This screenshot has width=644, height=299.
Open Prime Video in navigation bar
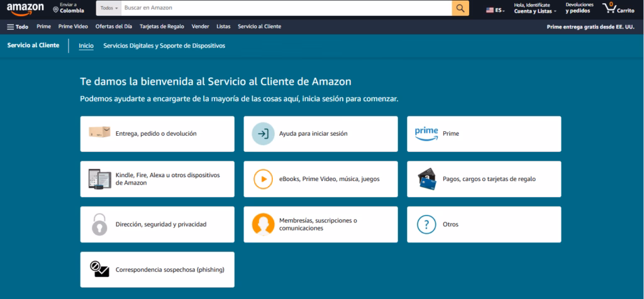(x=73, y=26)
